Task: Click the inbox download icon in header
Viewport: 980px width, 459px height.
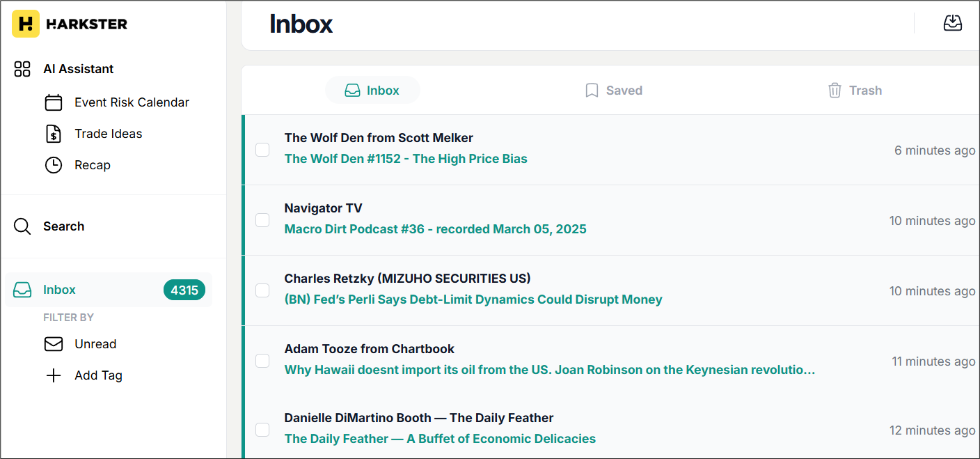Action: point(953,23)
